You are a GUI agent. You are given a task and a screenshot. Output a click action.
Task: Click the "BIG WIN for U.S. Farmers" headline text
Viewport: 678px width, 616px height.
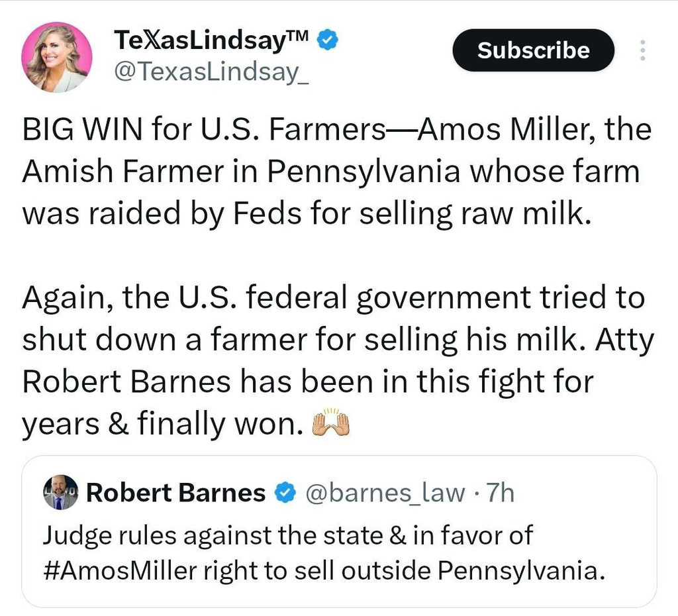coord(199,128)
